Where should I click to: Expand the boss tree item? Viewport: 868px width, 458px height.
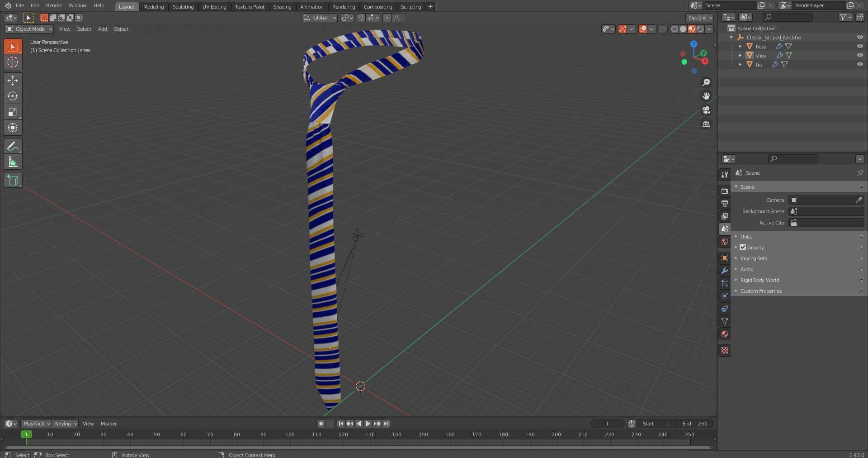coord(741,46)
